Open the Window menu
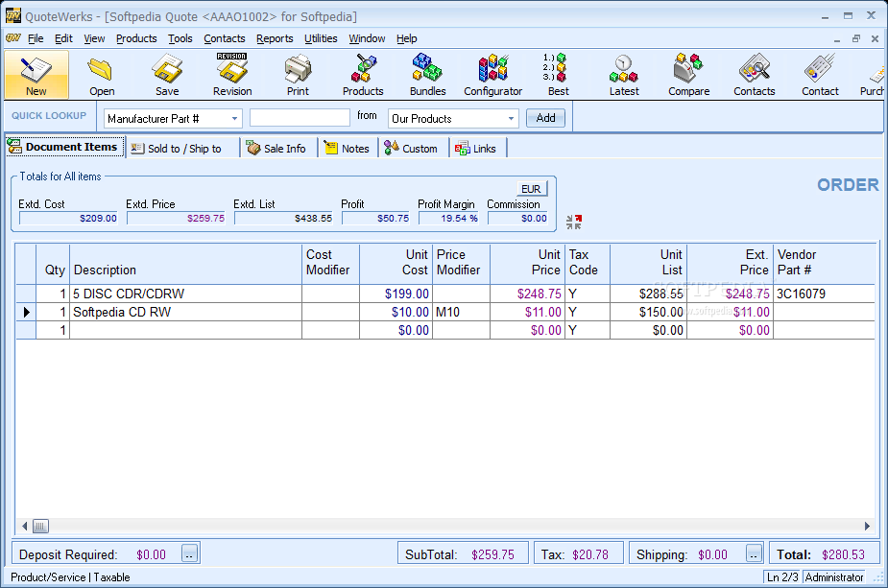This screenshot has height=588, width=888. pos(367,38)
